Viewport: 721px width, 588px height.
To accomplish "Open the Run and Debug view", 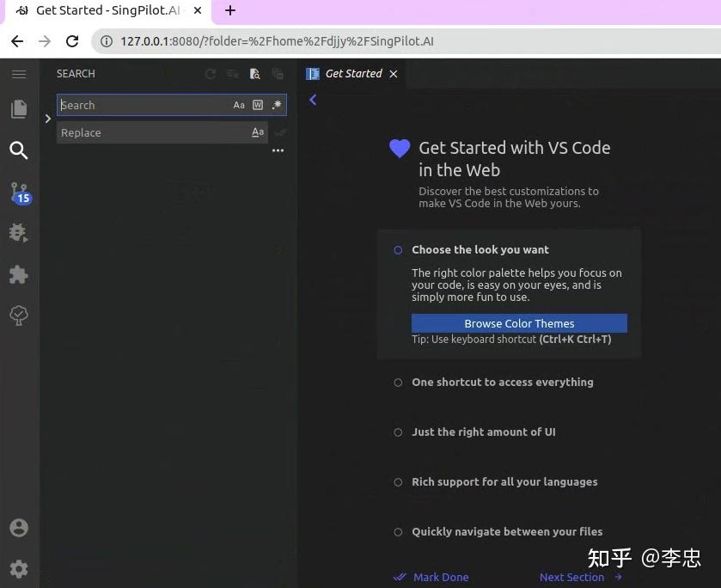I will [x=19, y=233].
